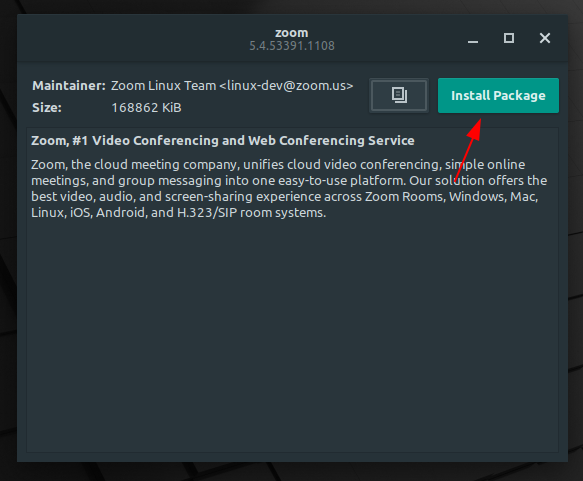Click the Install Package button

[x=498, y=96]
